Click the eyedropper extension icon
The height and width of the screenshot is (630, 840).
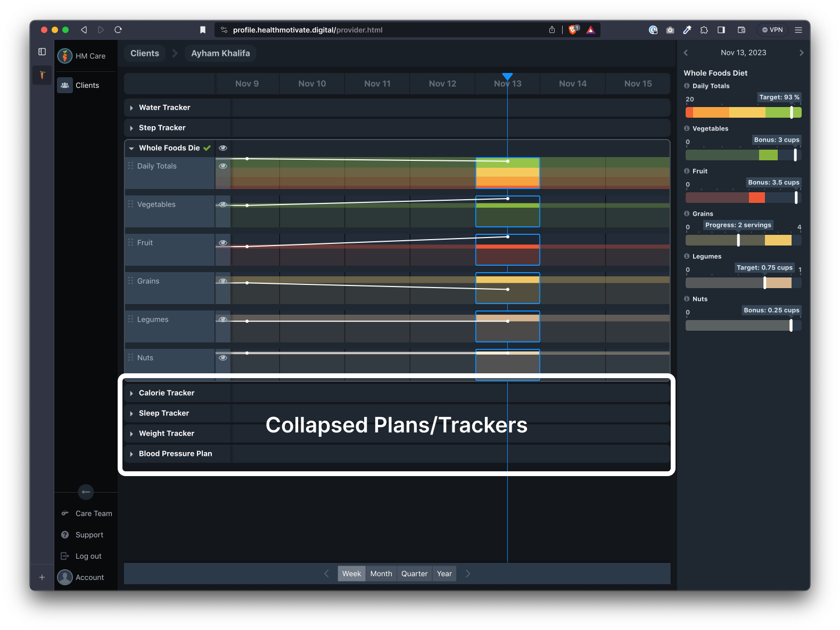(687, 30)
